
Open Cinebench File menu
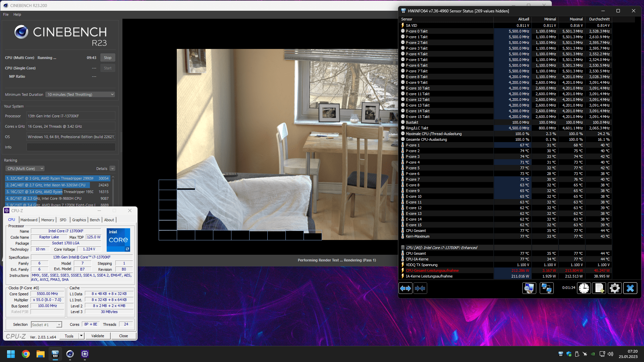[6, 14]
